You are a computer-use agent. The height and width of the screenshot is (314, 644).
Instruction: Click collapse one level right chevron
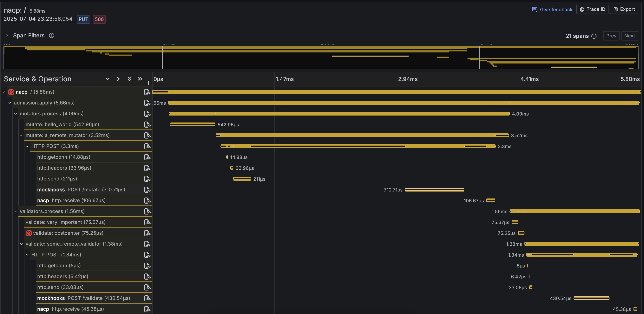coord(118,79)
